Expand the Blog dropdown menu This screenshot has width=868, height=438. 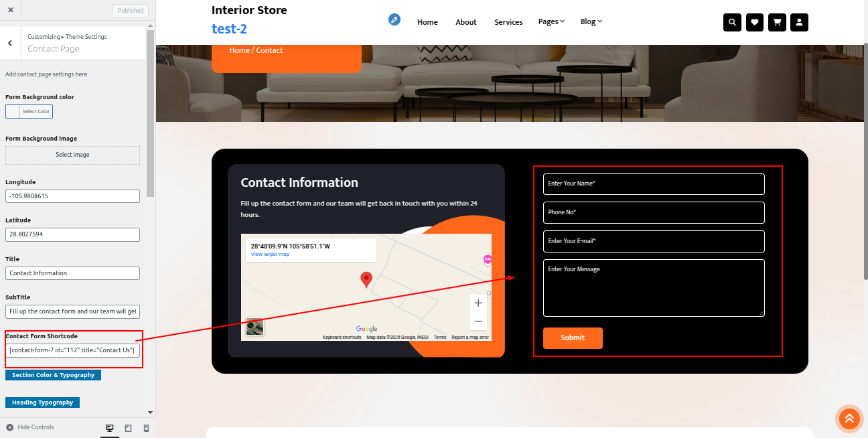[x=591, y=21]
